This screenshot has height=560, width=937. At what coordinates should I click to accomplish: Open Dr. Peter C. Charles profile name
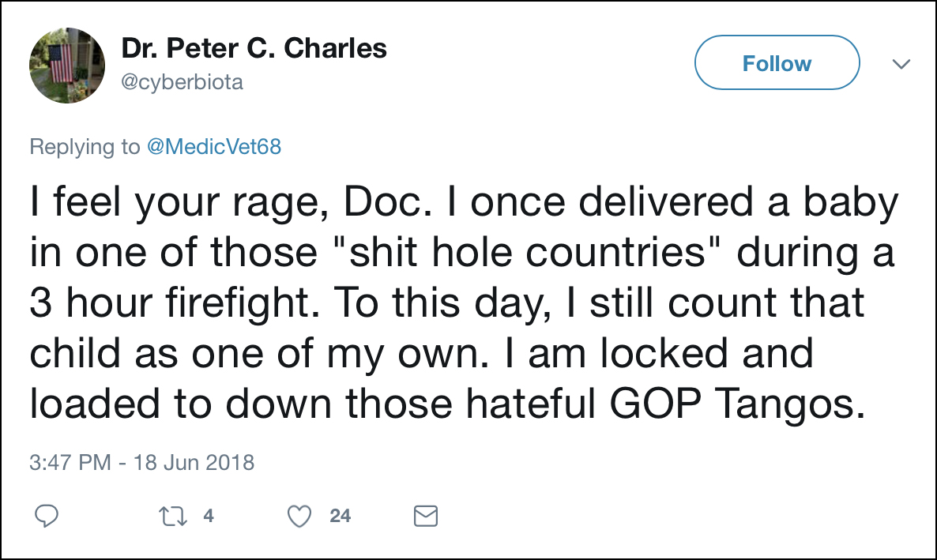[254, 49]
